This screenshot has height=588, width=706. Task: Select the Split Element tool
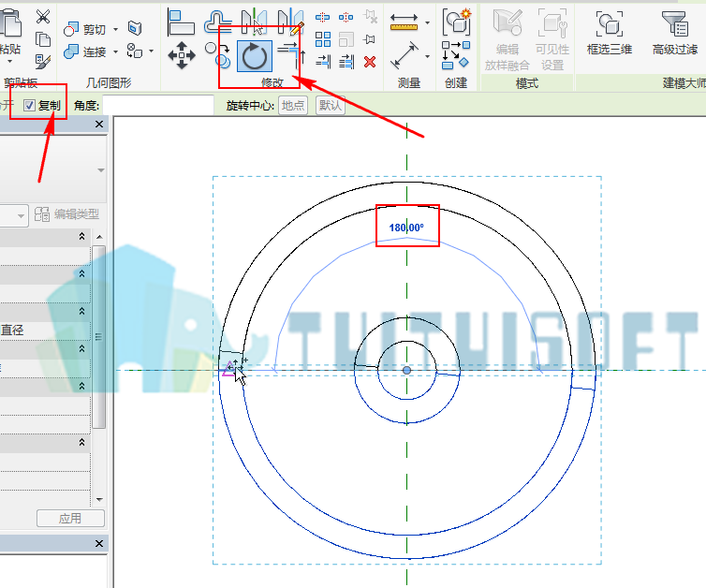(x=322, y=18)
